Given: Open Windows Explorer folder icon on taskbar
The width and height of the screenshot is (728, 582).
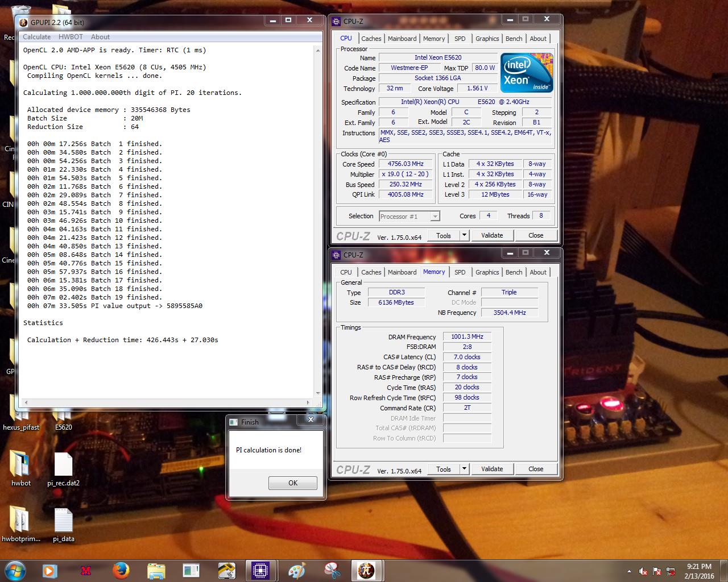Looking at the screenshot, I should (156, 570).
